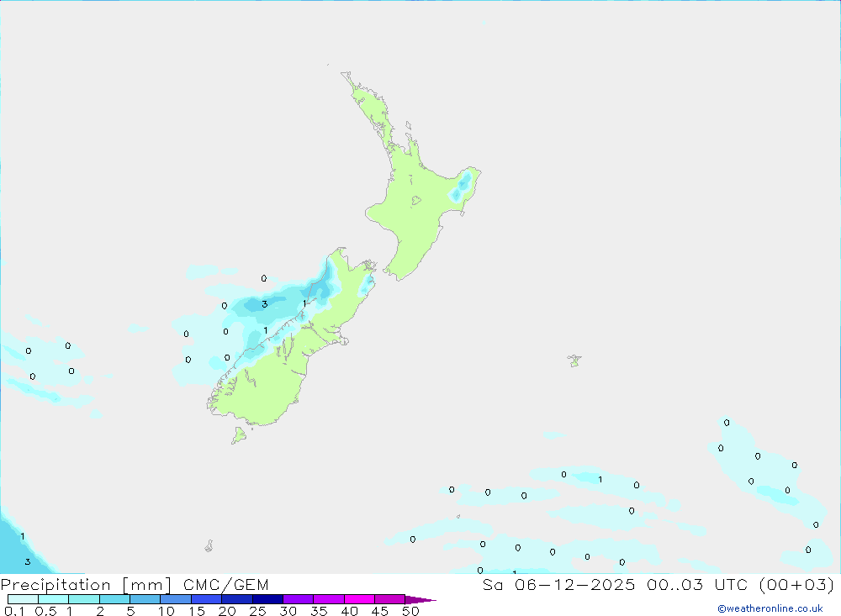
Task: Click Lake Taupo in the North Island
Action: click(x=415, y=201)
